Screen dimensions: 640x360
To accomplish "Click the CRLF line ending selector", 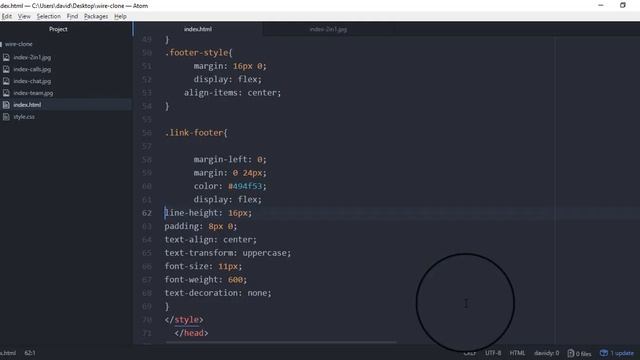I will tap(470, 353).
